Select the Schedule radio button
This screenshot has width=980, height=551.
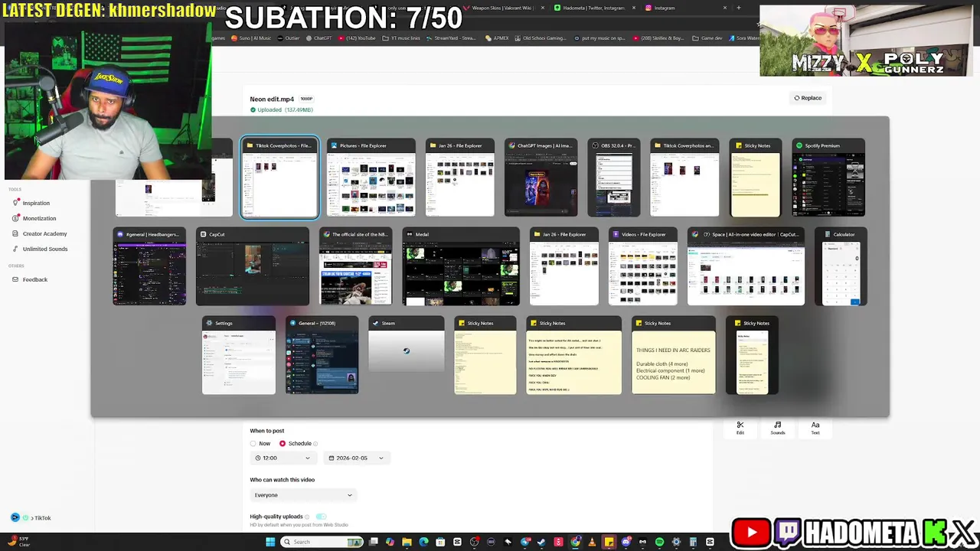pyautogui.click(x=283, y=443)
